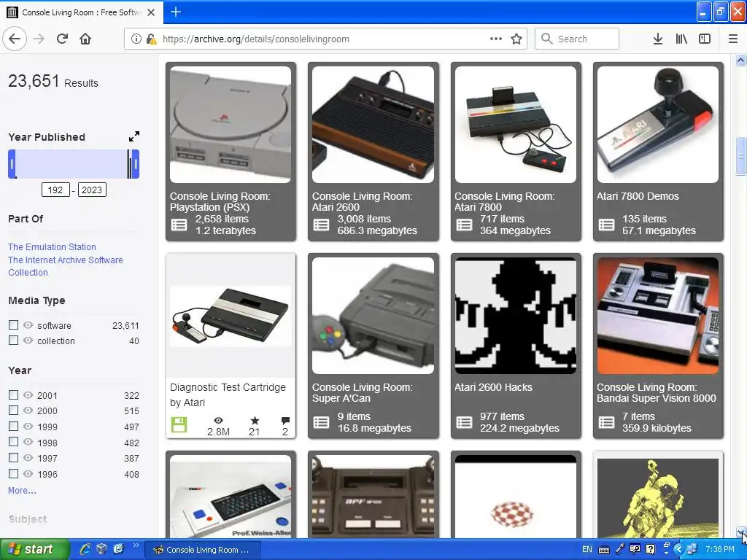Open the Downloads arrow panel

[657, 39]
